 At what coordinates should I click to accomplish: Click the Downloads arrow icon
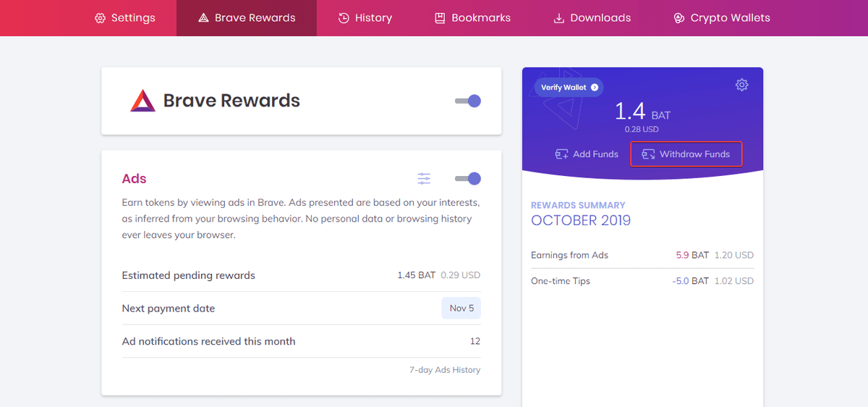click(558, 18)
